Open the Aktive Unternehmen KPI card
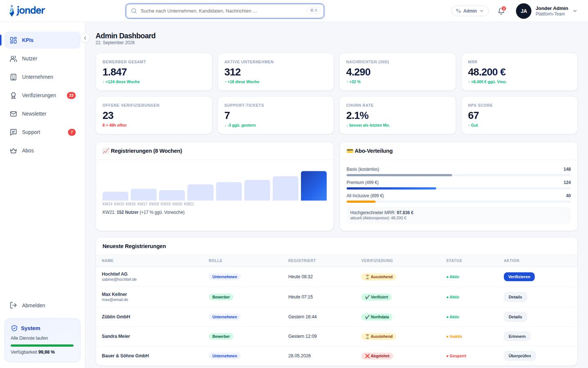This screenshot has height=368, width=588. (276, 72)
